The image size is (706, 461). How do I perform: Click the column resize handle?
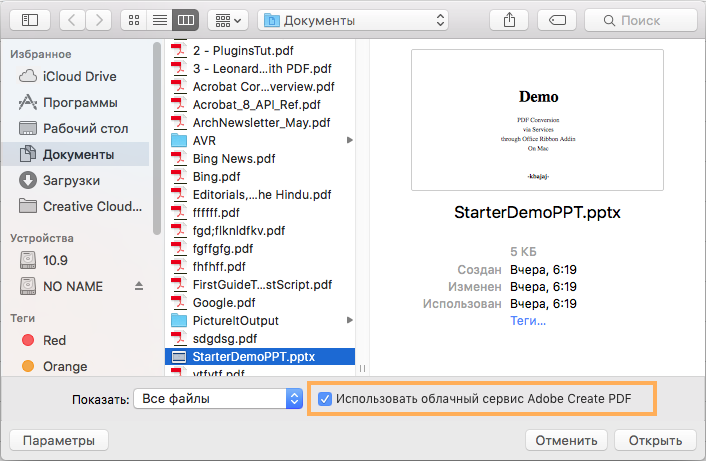362,369
